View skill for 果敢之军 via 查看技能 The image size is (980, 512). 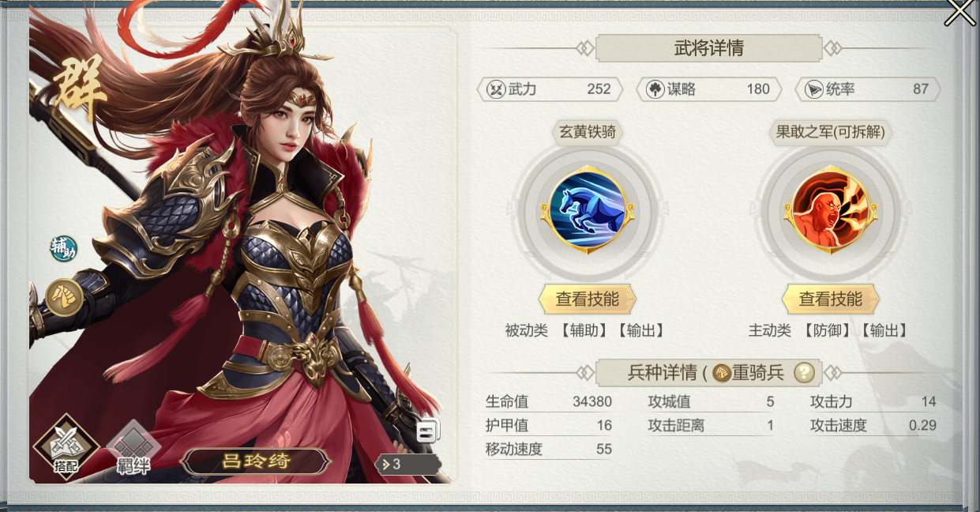point(831,299)
